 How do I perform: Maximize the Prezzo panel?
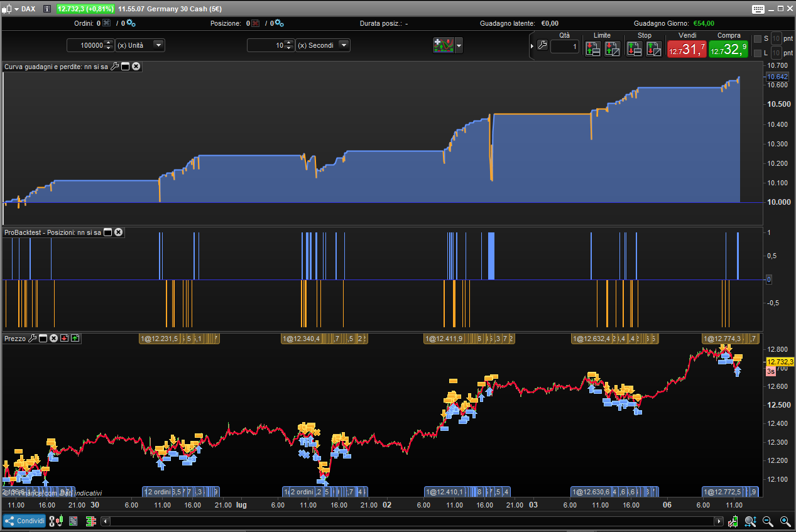pos(43,339)
